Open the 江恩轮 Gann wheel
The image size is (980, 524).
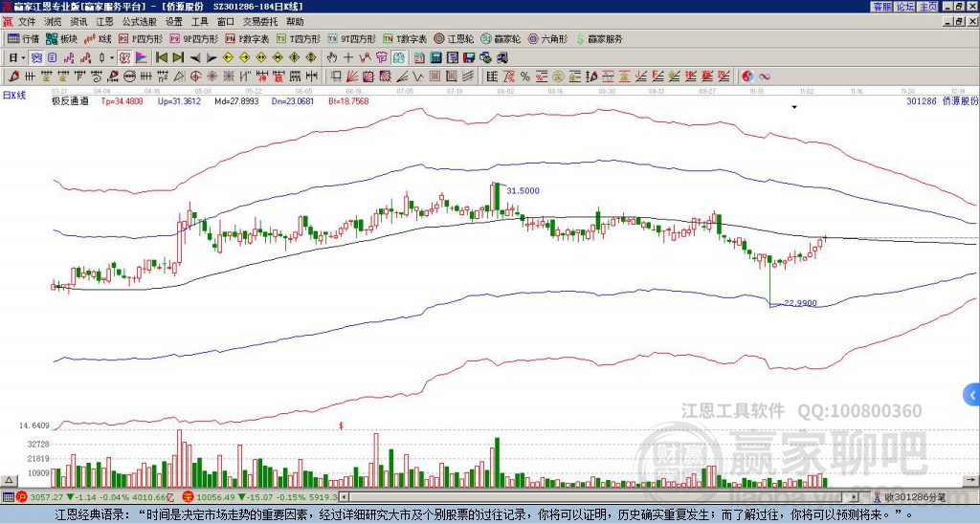(x=454, y=38)
